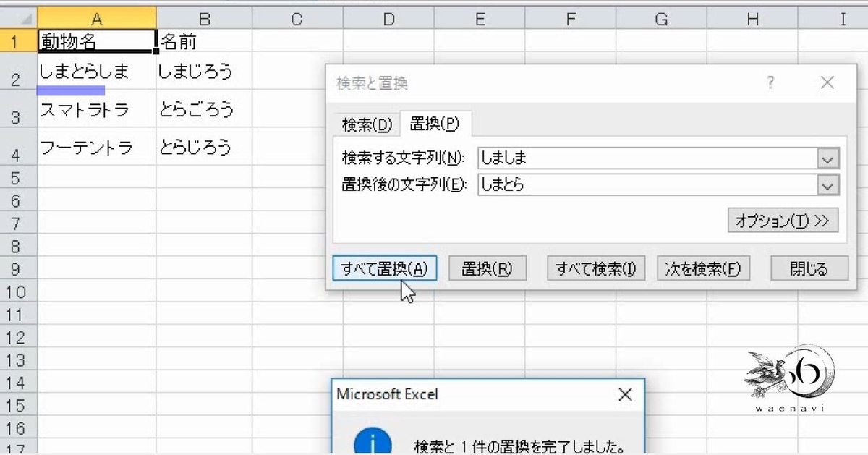Click the 置換(R) button
Screen dimensions: 868x455
(x=487, y=268)
